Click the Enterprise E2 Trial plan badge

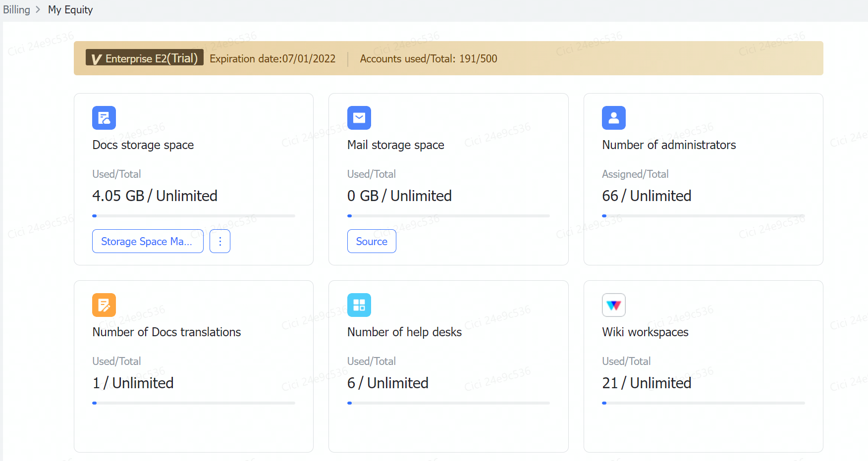point(145,58)
